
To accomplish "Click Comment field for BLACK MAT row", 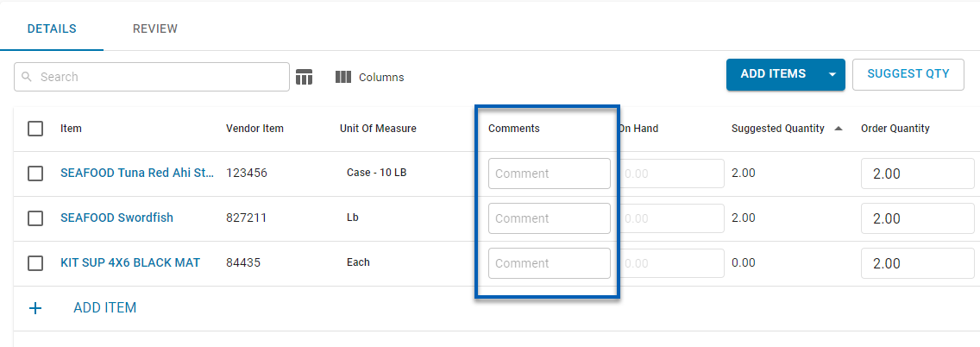I will (x=550, y=263).
